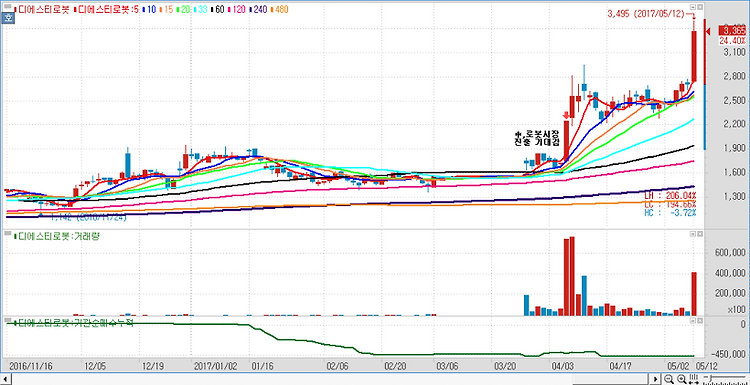The height and width of the screenshot is (385, 750).
Task: Click the 04/03 date axis label
Action: (x=562, y=365)
